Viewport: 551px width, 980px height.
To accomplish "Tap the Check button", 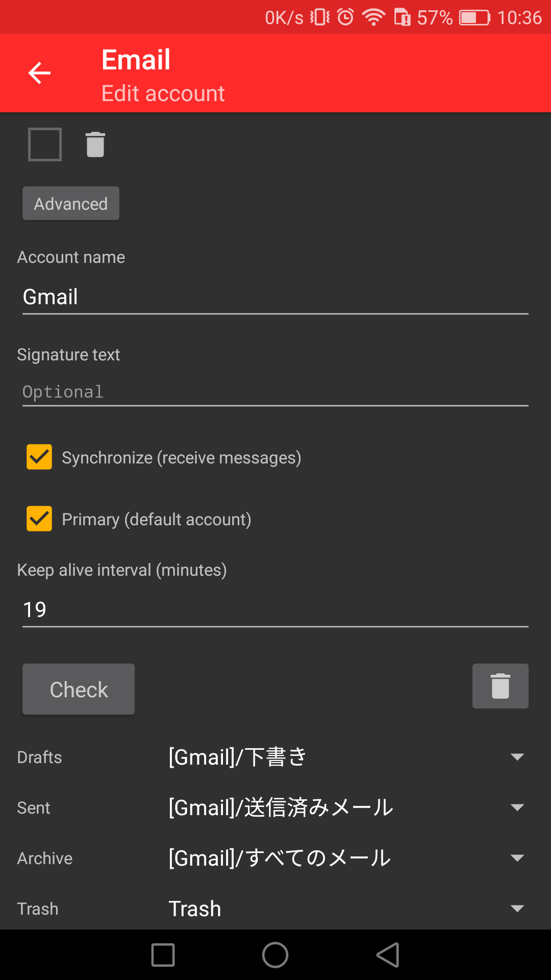I will pyautogui.click(x=79, y=689).
